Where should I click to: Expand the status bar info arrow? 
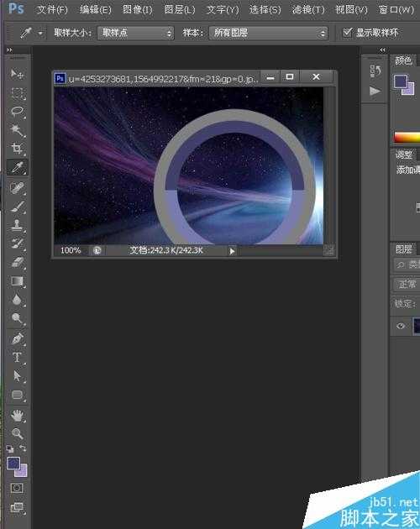232,251
